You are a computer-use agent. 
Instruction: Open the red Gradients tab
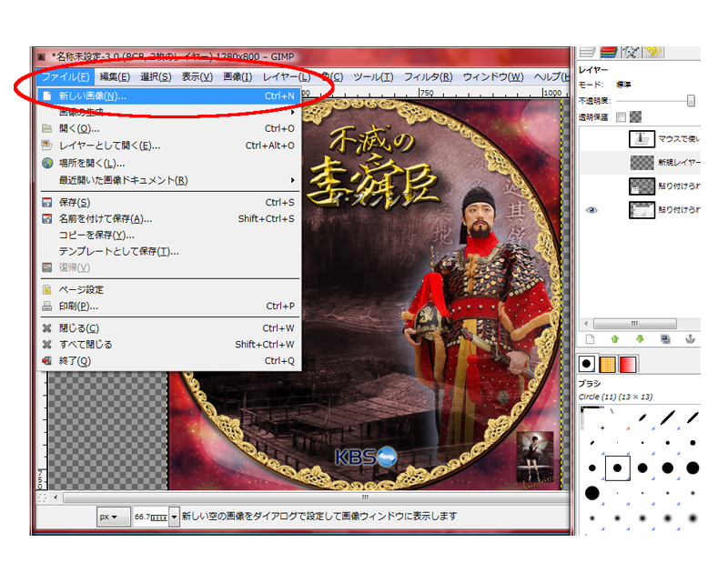(628, 365)
